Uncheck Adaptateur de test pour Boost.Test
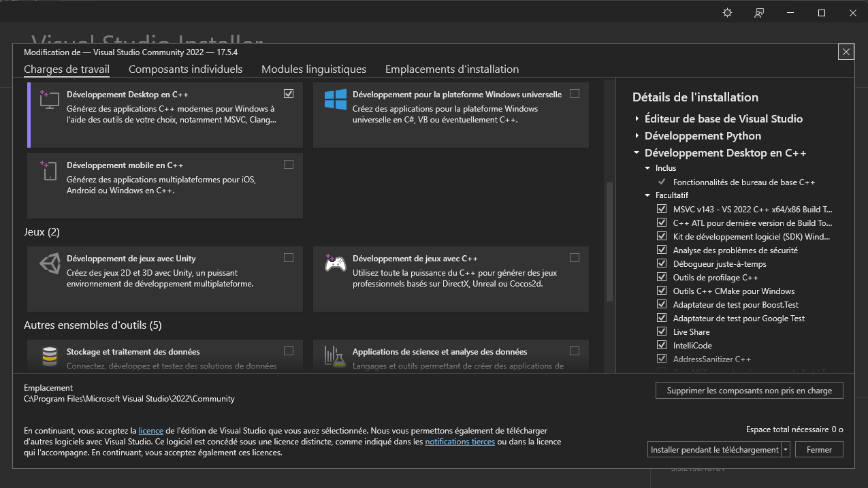Viewport: 868px width, 488px height. (x=662, y=304)
